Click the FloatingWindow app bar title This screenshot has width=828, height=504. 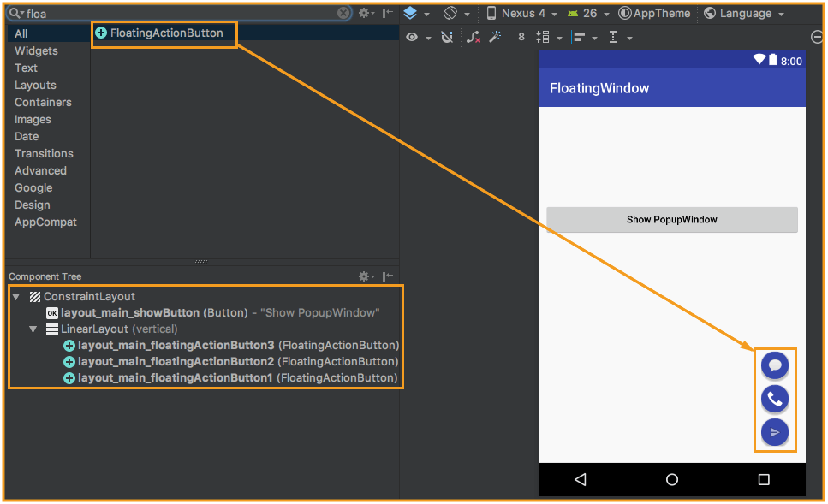click(x=599, y=88)
